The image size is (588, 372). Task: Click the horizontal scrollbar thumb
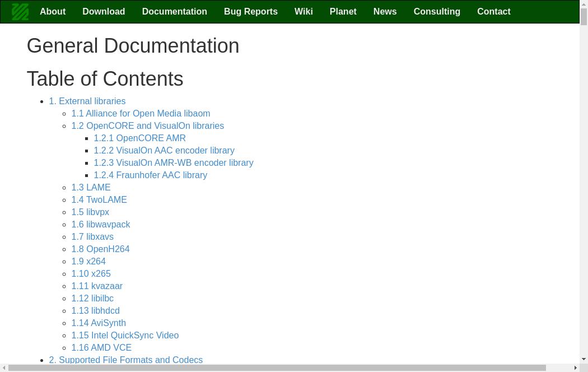pos(277,368)
